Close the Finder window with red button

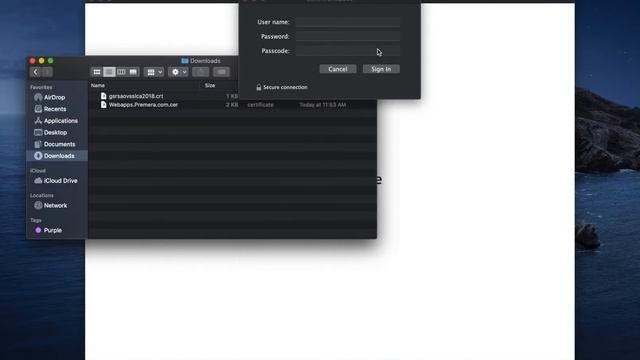(x=32, y=61)
